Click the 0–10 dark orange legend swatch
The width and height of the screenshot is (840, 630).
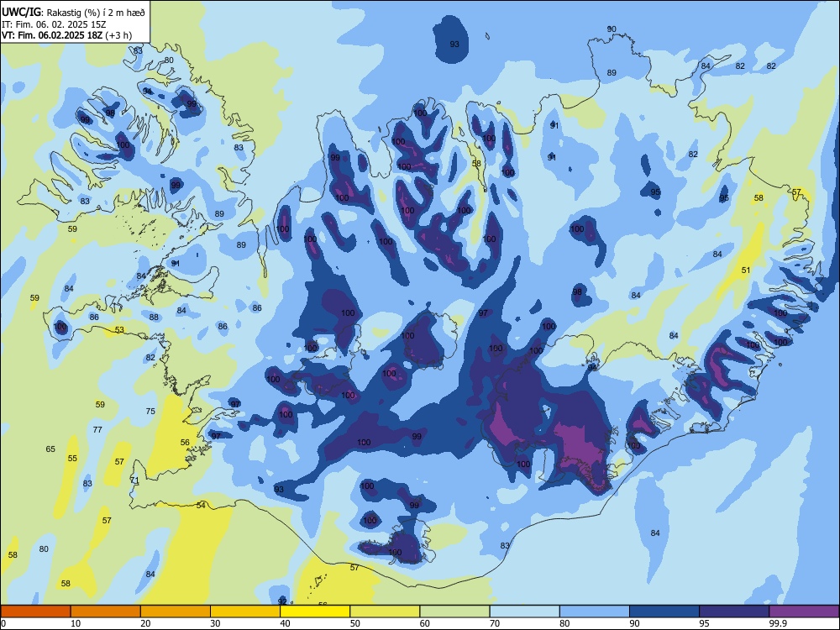click(35, 612)
